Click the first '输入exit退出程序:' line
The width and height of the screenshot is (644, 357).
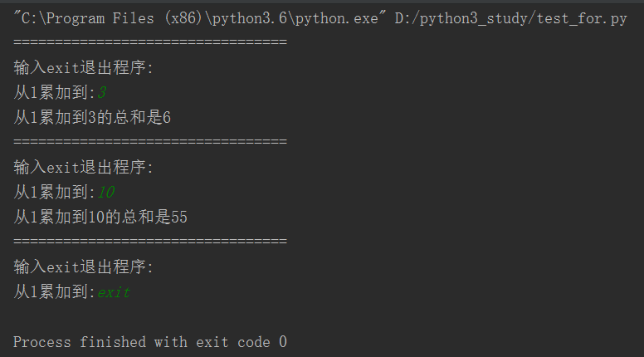(83, 68)
